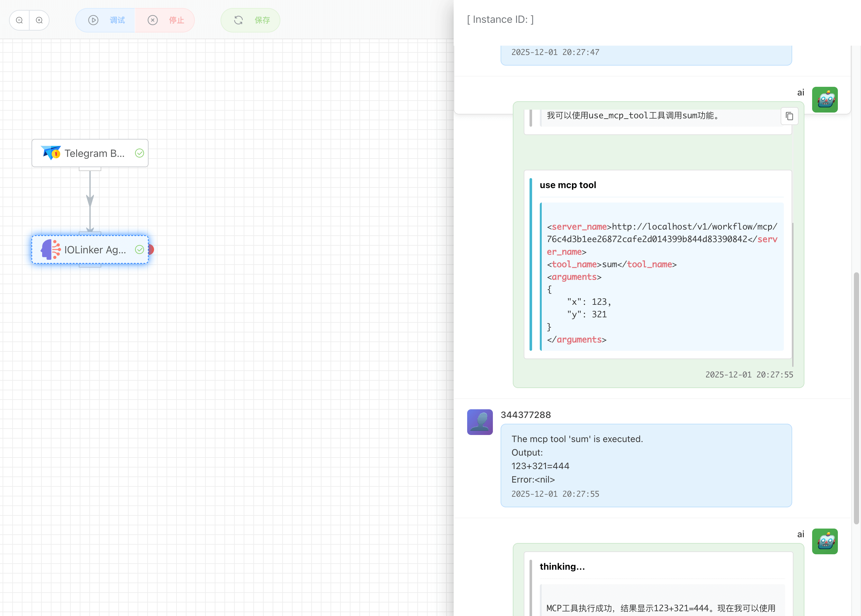Expand the 'use mcp tool' section header
Image resolution: width=861 pixels, height=616 pixels.
tap(568, 185)
